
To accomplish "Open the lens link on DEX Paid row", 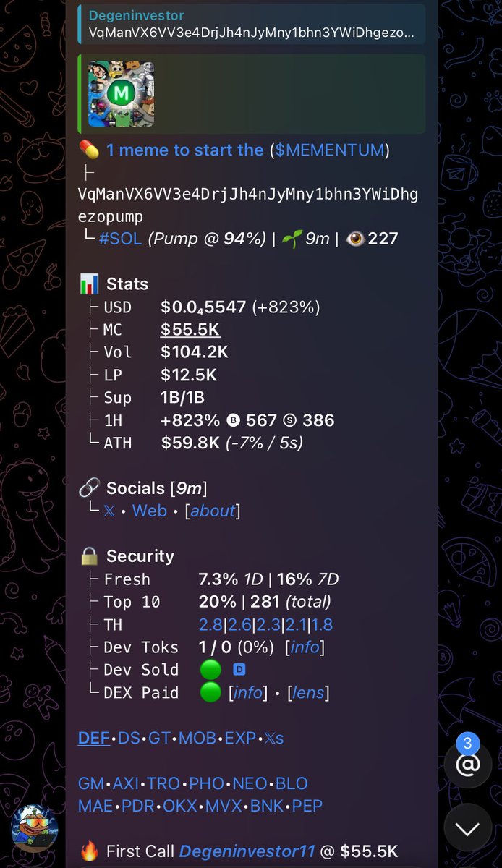I will tap(308, 693).
